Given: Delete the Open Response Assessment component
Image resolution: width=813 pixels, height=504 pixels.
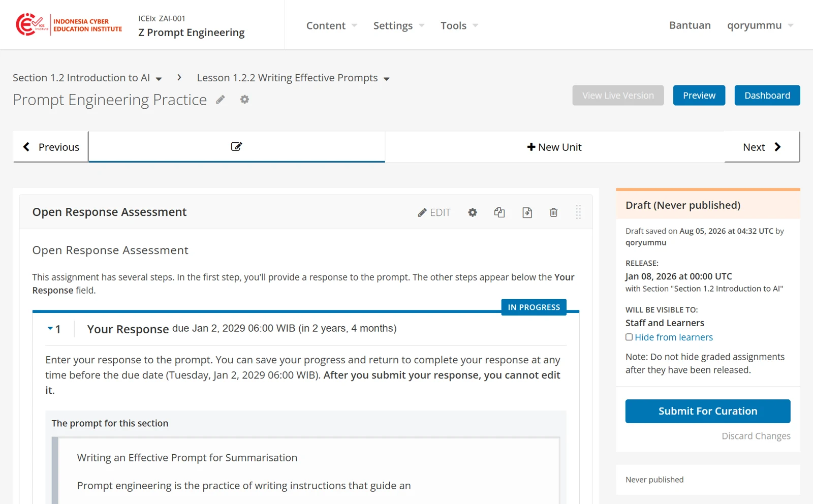Looking at the screenshot, I should [x=554, y=212].
